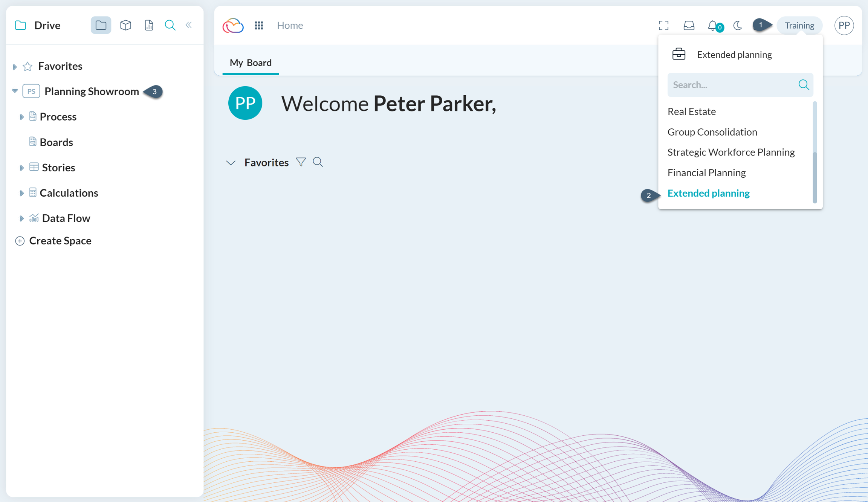
Task: Switch to the cube view in the Drive panel
Action: coord(125,25)
